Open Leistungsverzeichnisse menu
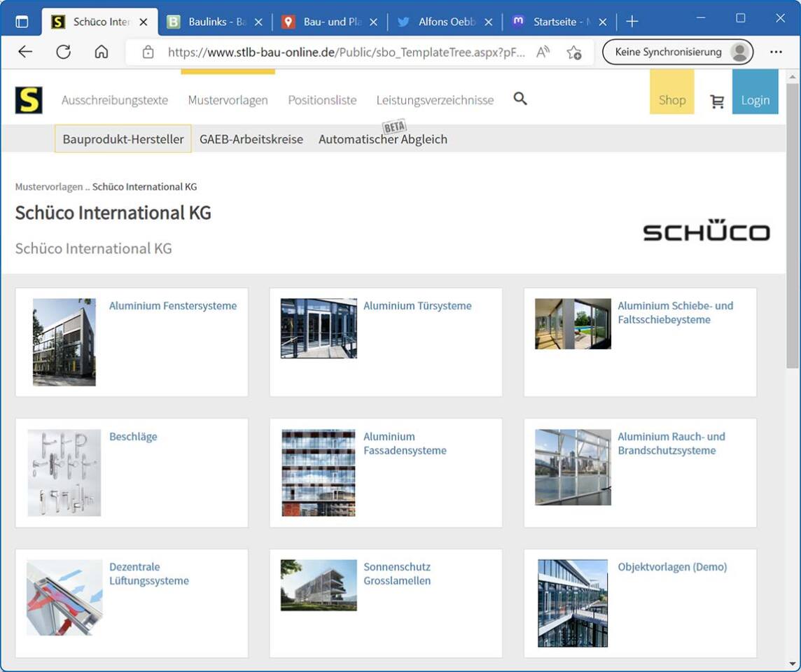This screenshot has width=801, height=672. [436, 100]
